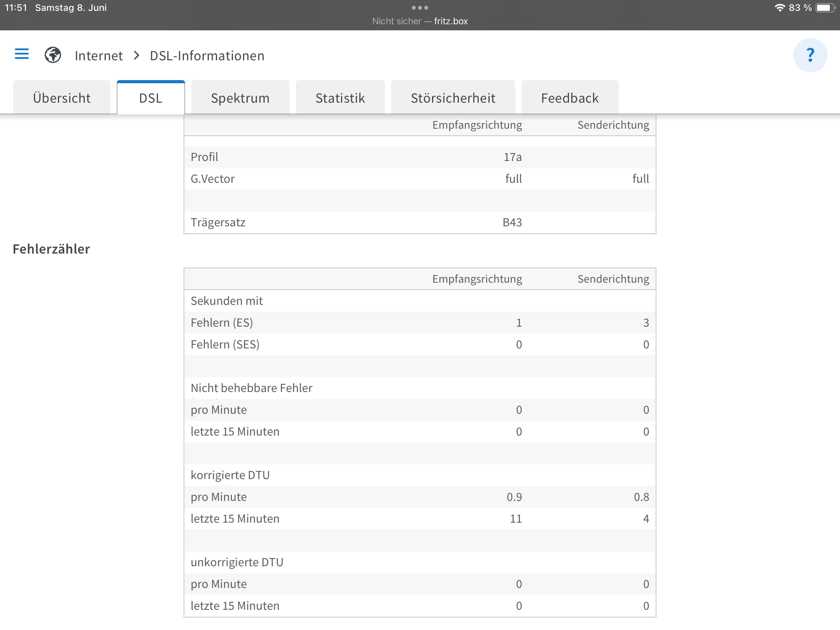Open the hamburger navigation menu
The width and height of the screenshot is (840, 630).
point(22,54)
